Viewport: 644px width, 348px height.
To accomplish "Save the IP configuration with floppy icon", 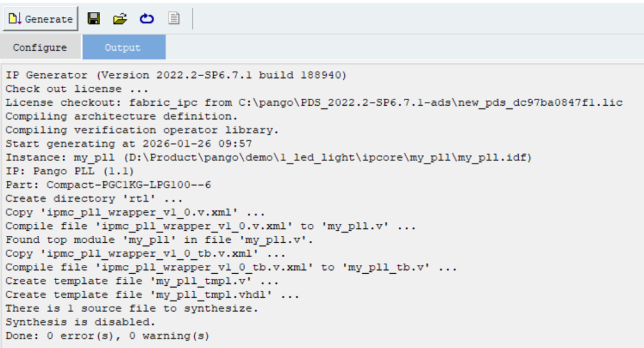I will (94, 19).
